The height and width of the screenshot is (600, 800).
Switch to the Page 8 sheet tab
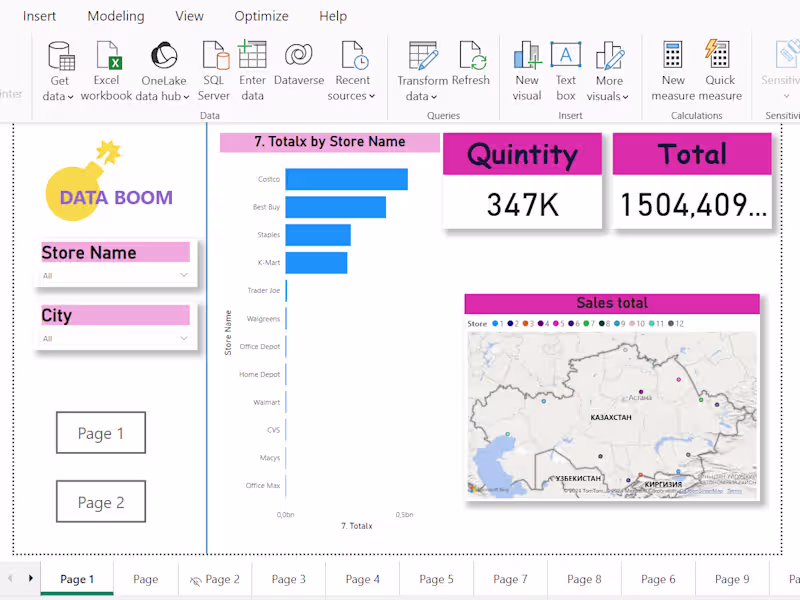584,579
